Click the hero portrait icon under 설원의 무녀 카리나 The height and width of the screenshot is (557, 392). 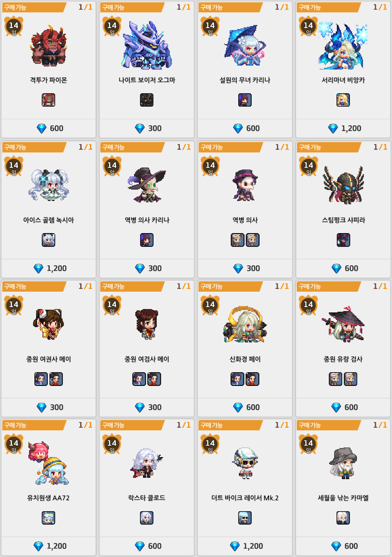pyautogui.click(x=245, y=100)
